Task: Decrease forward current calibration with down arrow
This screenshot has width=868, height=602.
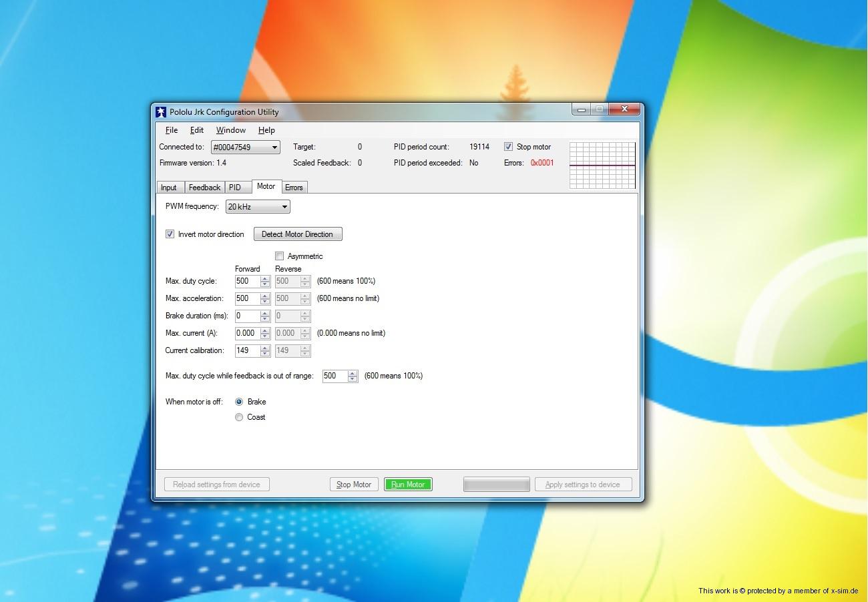Action: [265, 354]
